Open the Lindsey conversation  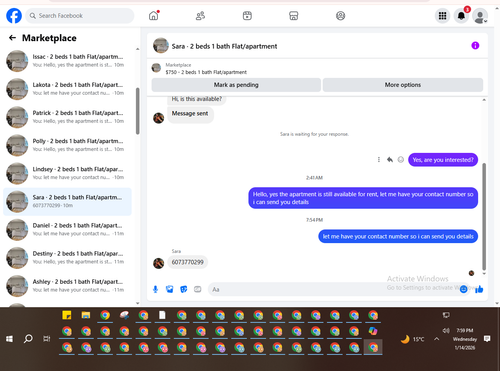coord(67,173)
